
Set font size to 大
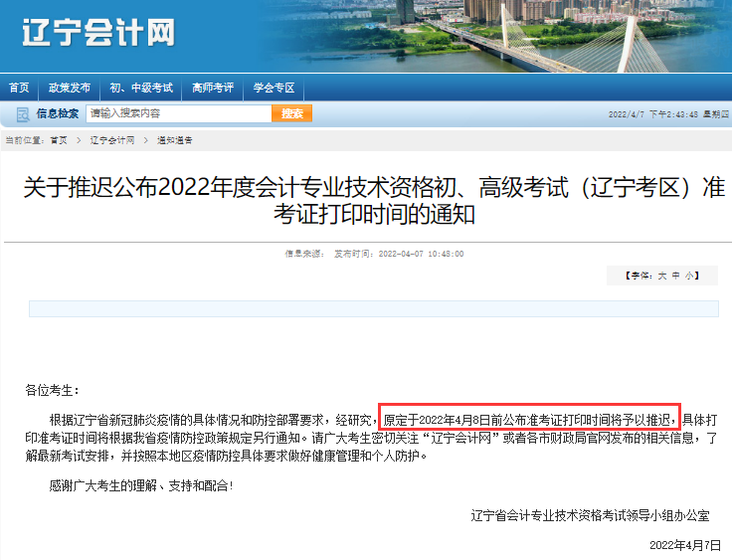tap(662, 276)
